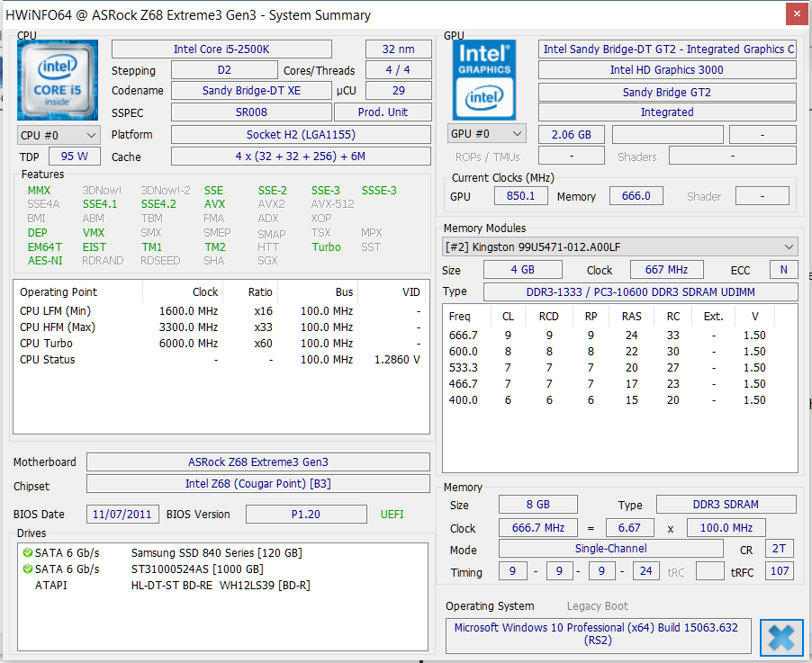Close the System Summary window
Screen dimensions: 812x663
(x=797, y=14)
